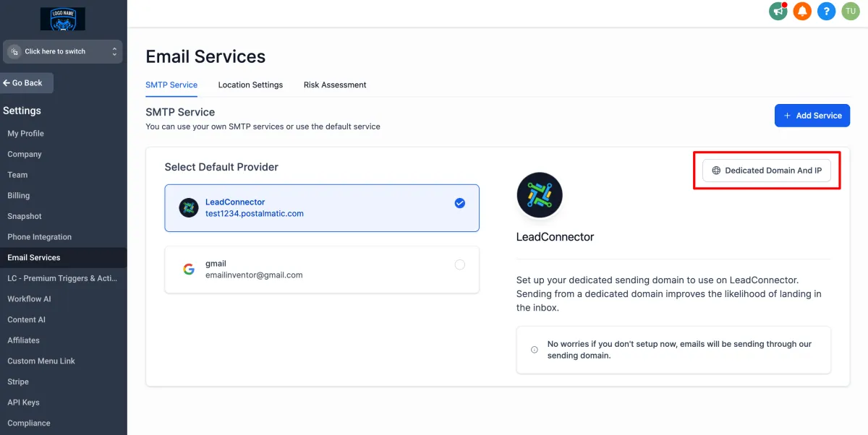Click the LeadConnector logo in provider details
This screenshot has width=868, height=435.
point(540,195)
